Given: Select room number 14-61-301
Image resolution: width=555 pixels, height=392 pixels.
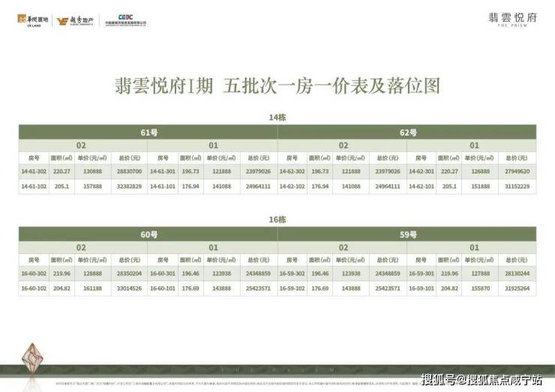Looking at the screenshot, I should pyautogui.click(x=163, y=171).
